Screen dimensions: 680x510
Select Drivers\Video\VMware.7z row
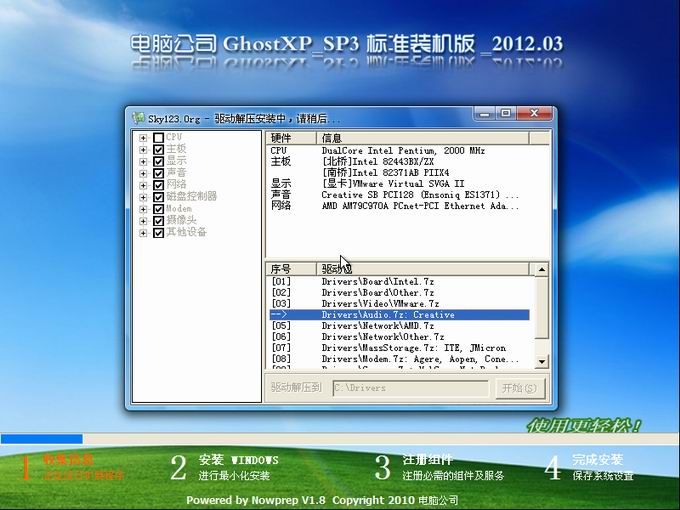pos(399,304)
